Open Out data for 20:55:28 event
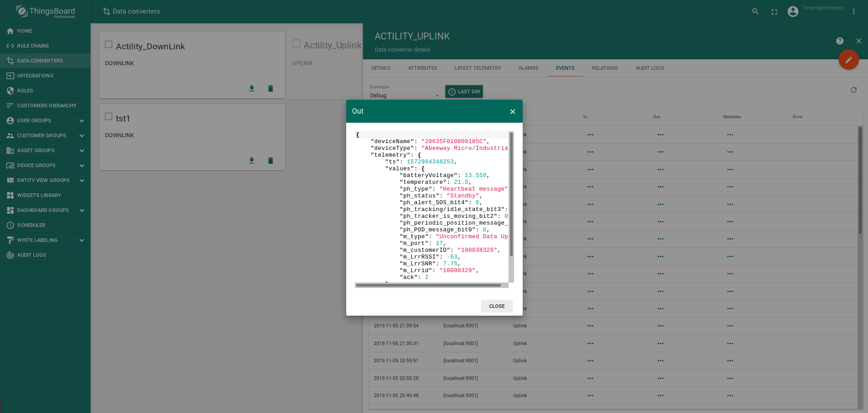The width and height of the screenshot is (868, 413). pos(660,378)
